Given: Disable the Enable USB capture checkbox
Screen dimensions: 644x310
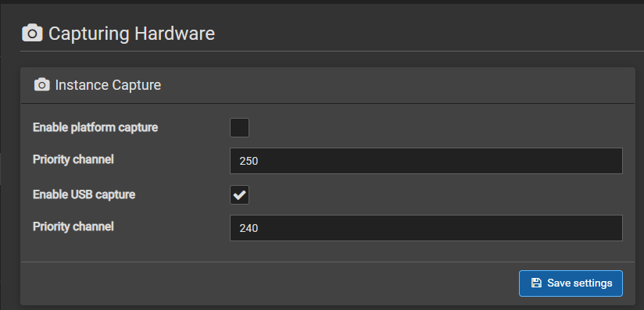Looking at the screenshot, I should [x=239, y=195].
